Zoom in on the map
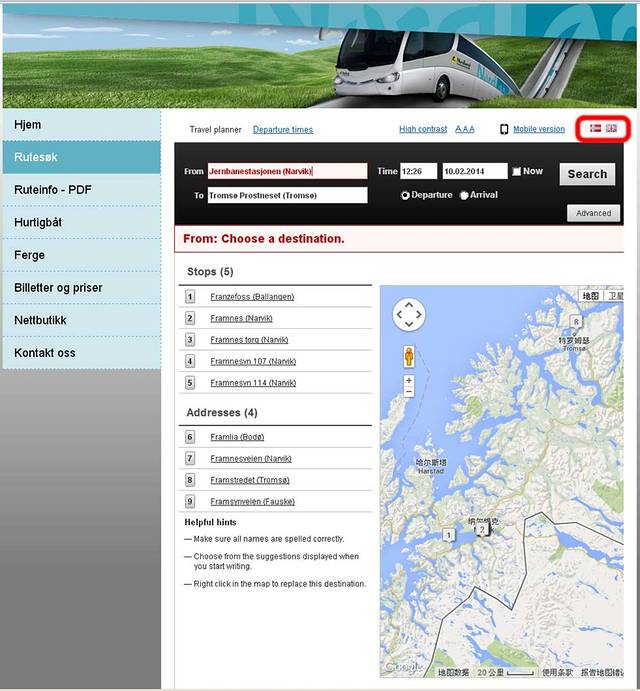Image resolution: width=640 pixels, height=691 pixels. [409, 381]
